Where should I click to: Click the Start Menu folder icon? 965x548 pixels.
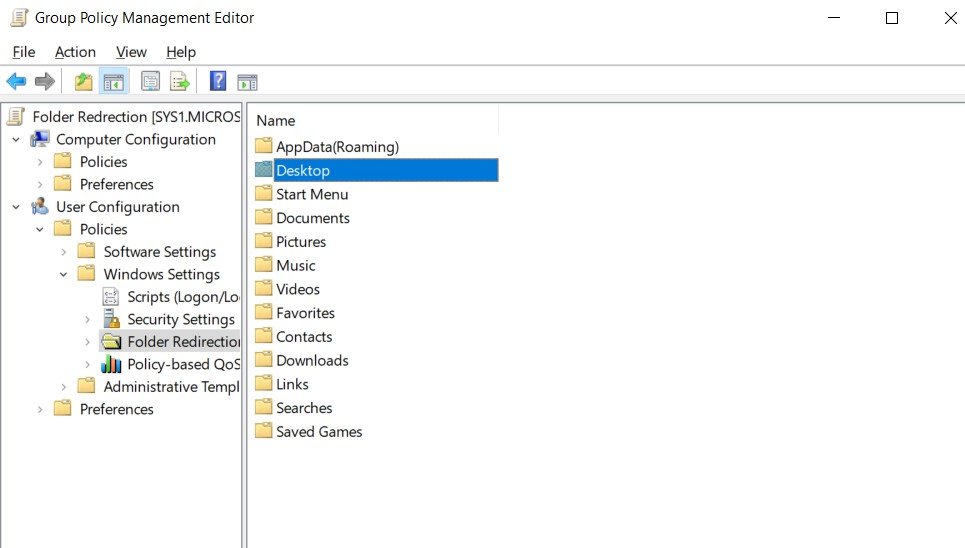(x=263, y=193)
